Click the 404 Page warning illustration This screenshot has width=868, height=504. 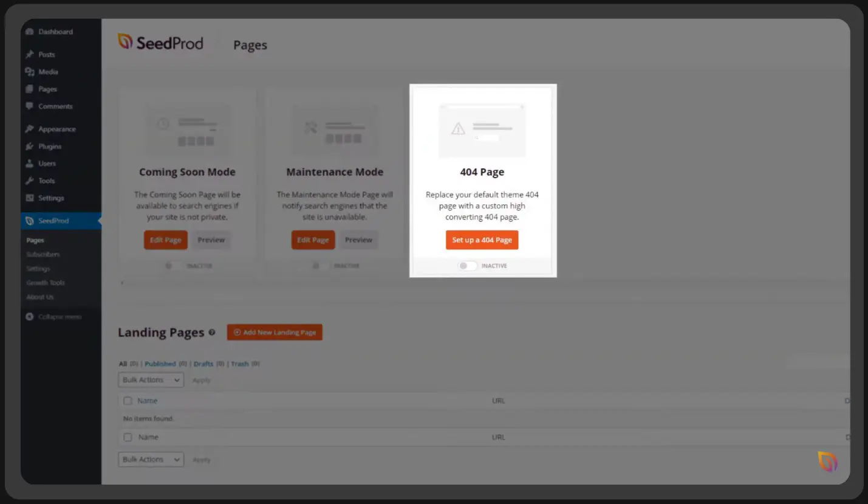(x=482, y=130)
